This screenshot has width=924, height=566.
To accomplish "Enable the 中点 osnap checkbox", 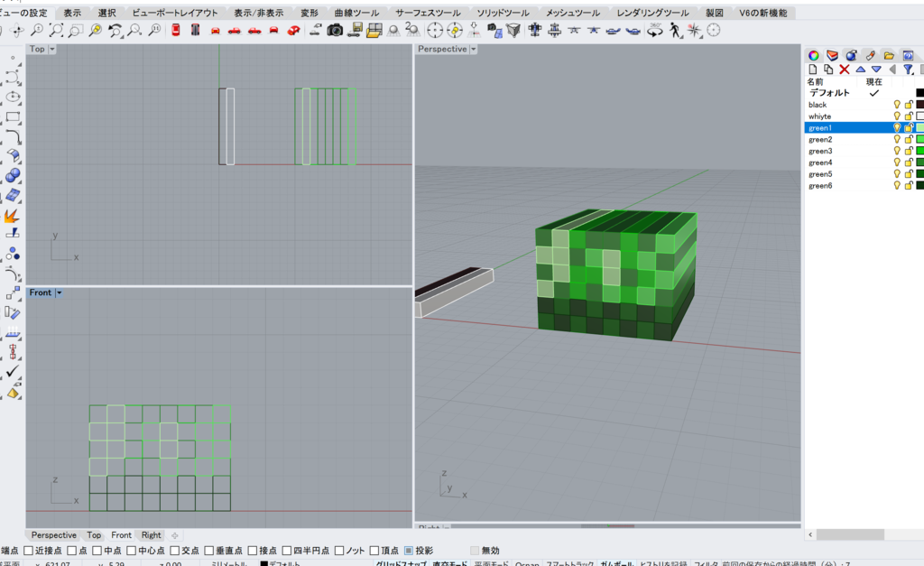I will pyautogui.click(x=97, y=551).
